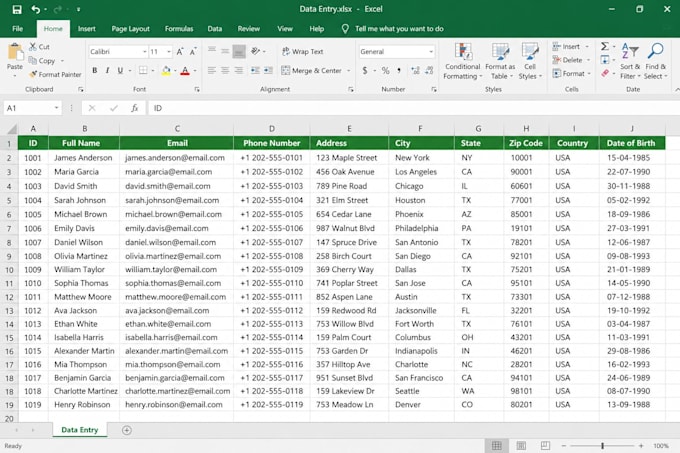Click the Orientation text angle icon
This screenshot has width=680, height=453.
coord(256,51)
